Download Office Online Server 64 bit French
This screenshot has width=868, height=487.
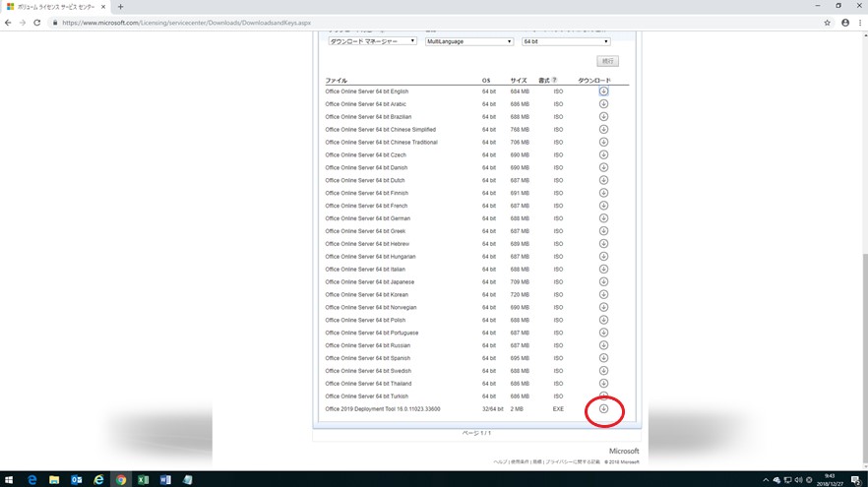[603, 206]
